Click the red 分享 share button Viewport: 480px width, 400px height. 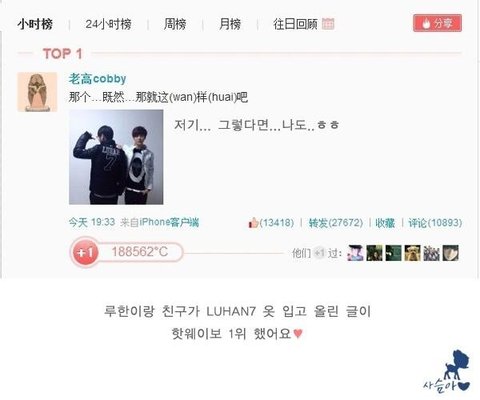pyautogui.click(x=437, y=23)
